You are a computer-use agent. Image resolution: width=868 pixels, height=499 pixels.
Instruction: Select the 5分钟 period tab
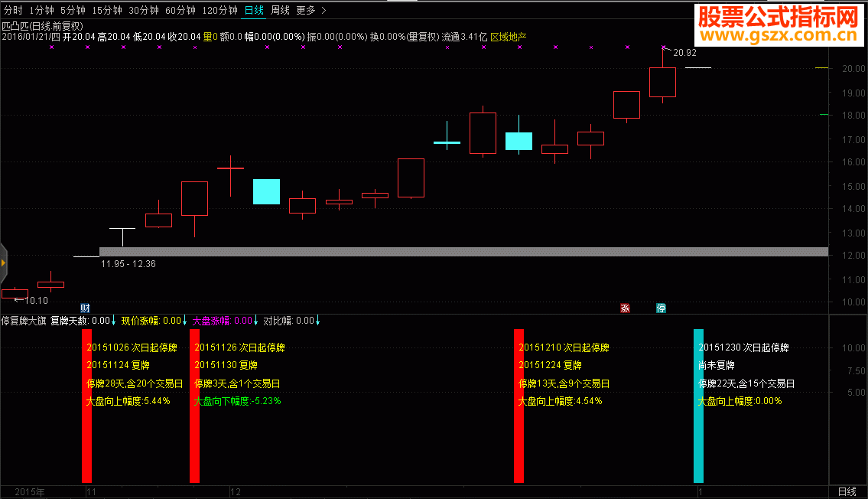73,11
